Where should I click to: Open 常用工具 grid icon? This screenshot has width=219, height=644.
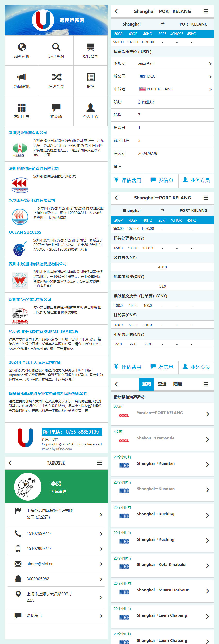[22, 107]
